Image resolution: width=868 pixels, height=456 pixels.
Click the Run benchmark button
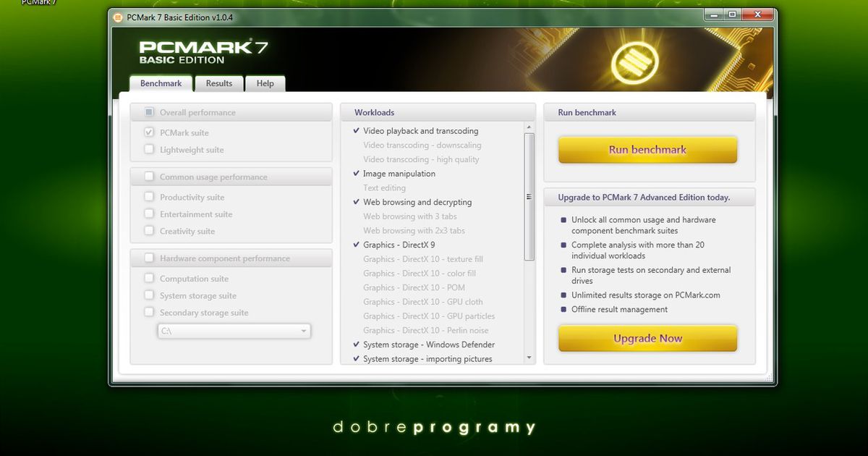(647, 150)
